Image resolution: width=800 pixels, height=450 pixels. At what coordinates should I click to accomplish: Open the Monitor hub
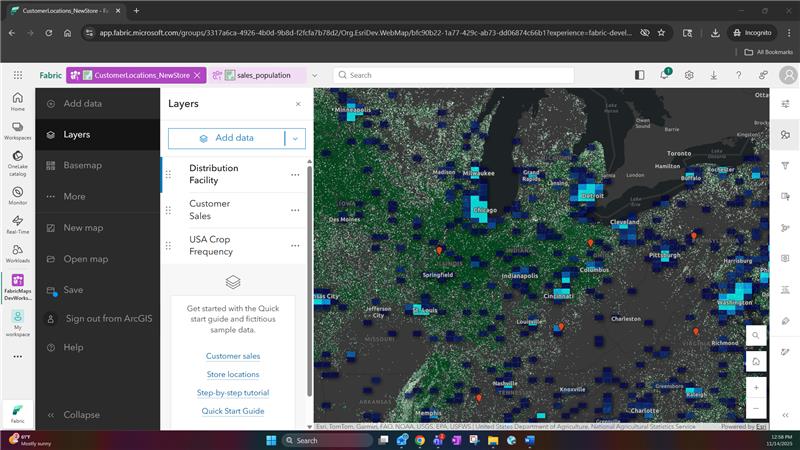17,195
